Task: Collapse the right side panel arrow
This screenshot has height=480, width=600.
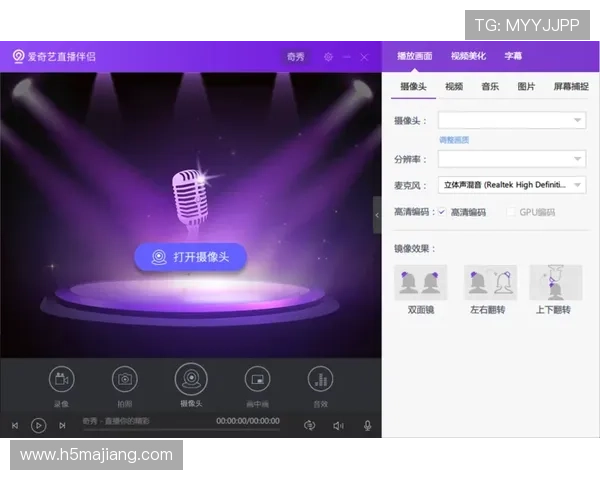Action: pos(377,215)
